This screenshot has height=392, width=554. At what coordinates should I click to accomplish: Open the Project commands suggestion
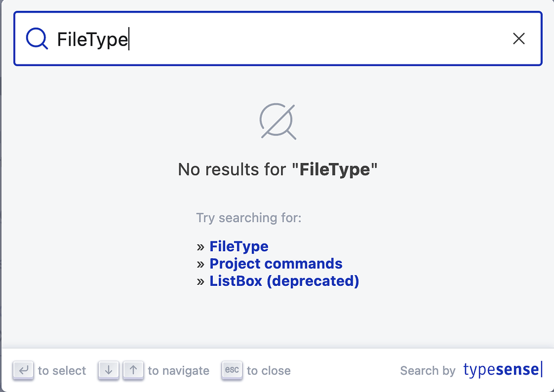276,264
